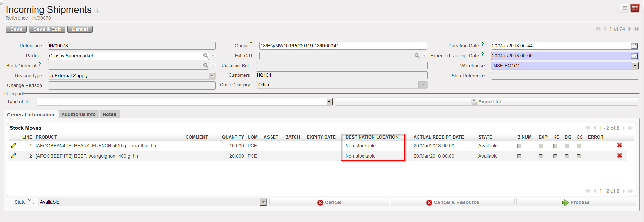Delete the BEEF bourguignon line with red X

click(619, 155)
